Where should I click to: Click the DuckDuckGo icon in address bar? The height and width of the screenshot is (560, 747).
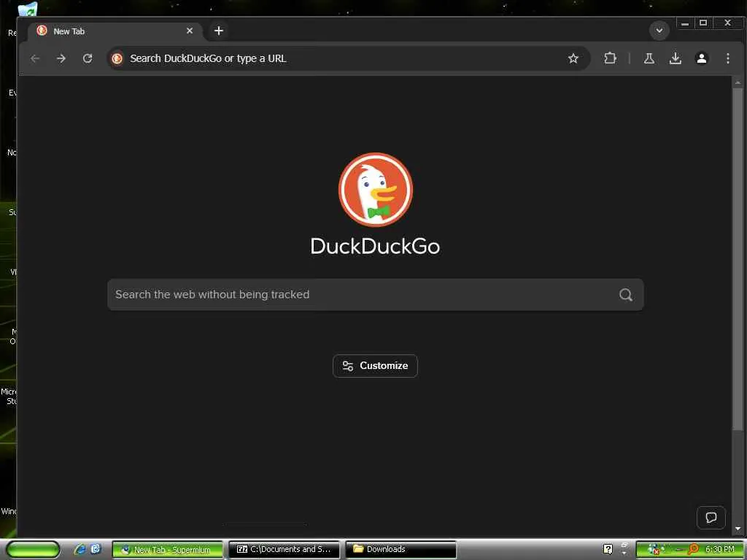(117, 58)
